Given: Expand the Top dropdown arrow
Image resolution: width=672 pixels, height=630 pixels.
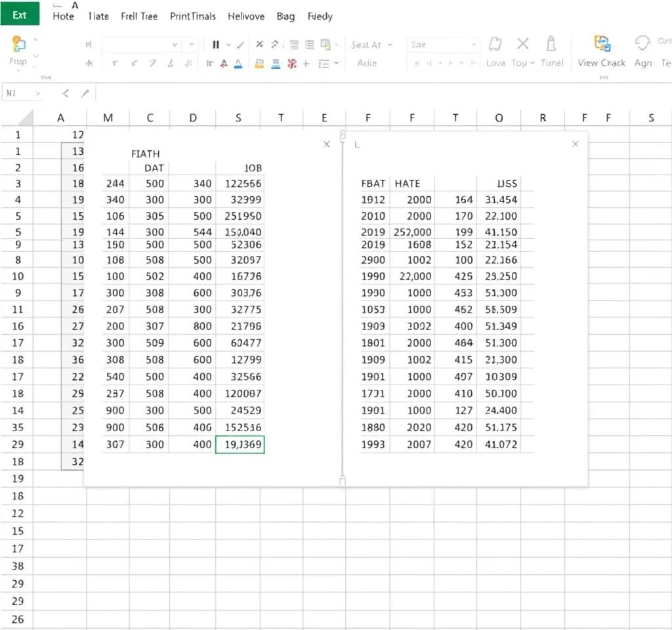Looking at the screenshot, I should coord(533,64).
